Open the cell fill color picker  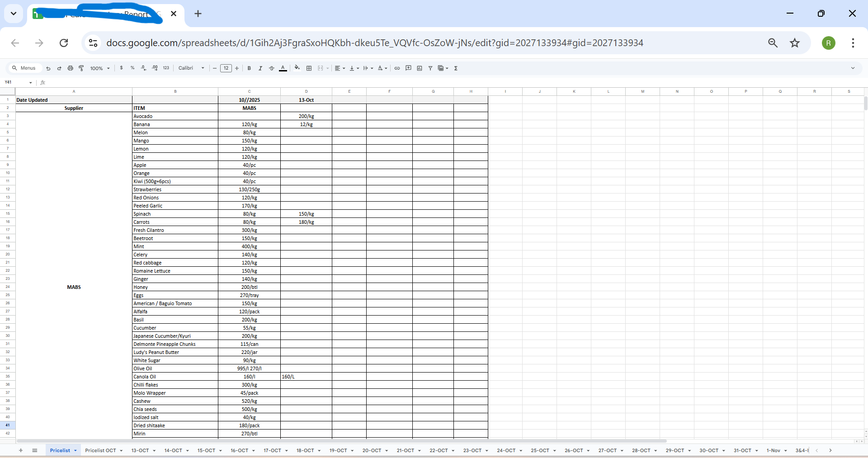pos(297,68)
